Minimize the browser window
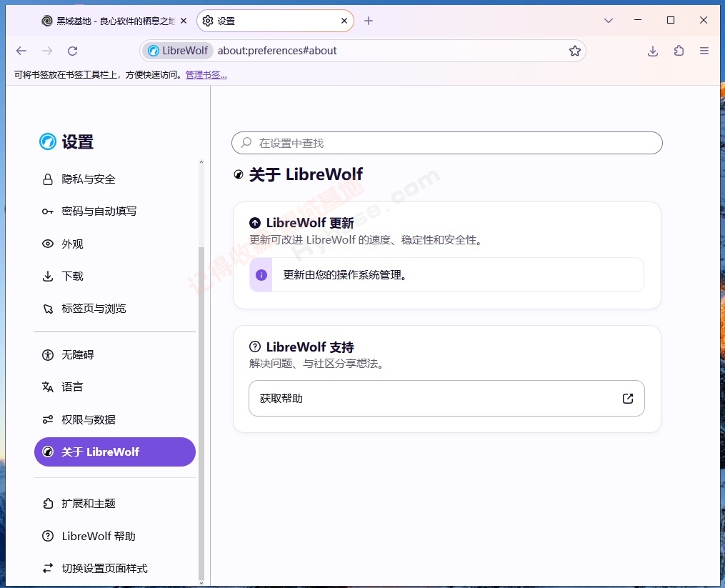 [638, 20]
